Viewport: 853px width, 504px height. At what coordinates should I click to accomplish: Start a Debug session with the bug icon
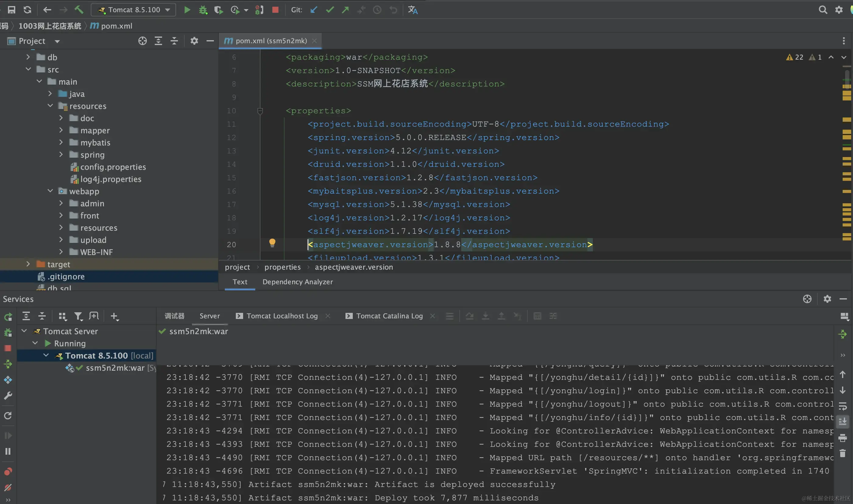tap(203, 10)
